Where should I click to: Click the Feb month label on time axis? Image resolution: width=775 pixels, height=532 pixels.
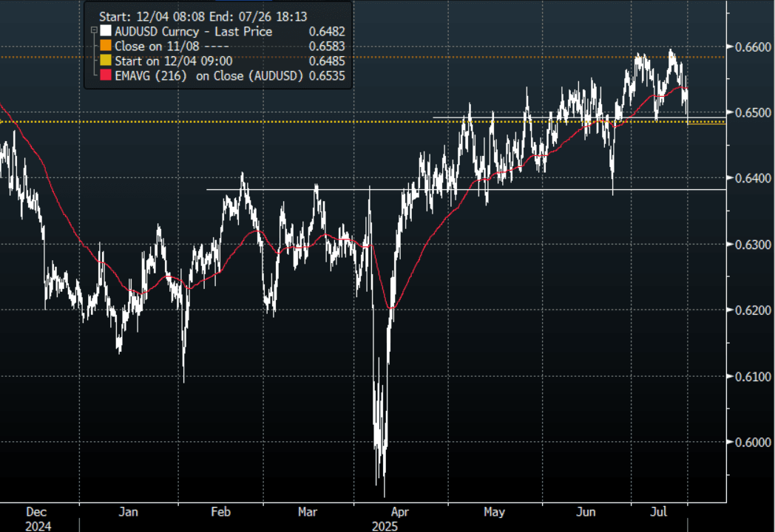coord(222,511)
